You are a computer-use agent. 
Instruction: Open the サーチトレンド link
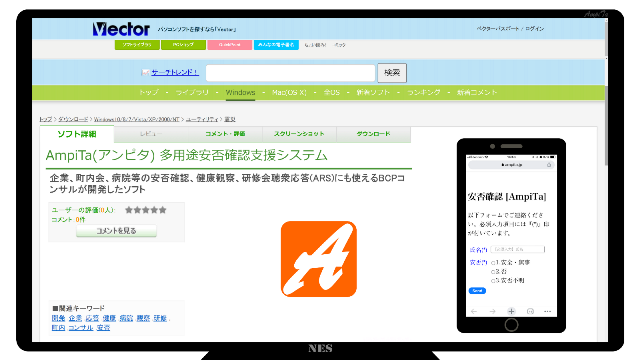pos(175,73)
